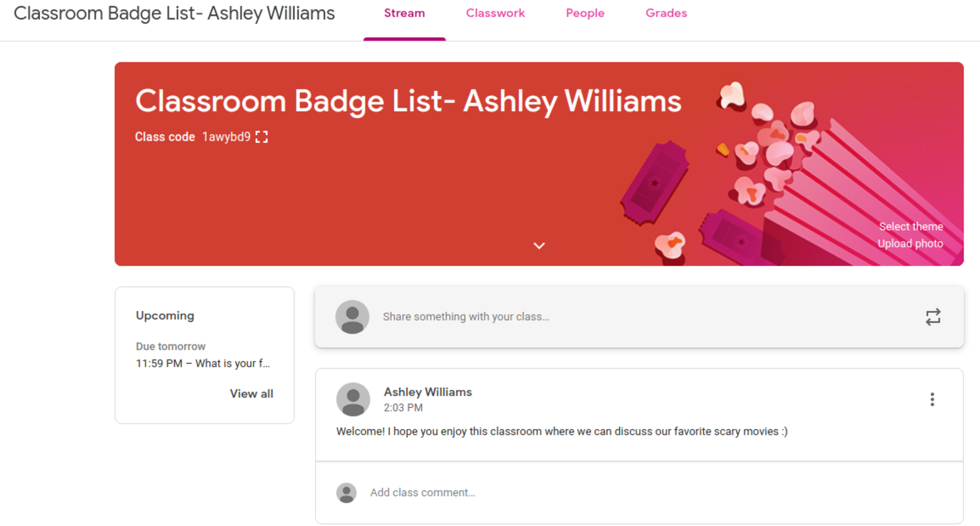Viewport: 980px width, 526px height.
Task: Click the Select theme link
Action: click(911, 226)
